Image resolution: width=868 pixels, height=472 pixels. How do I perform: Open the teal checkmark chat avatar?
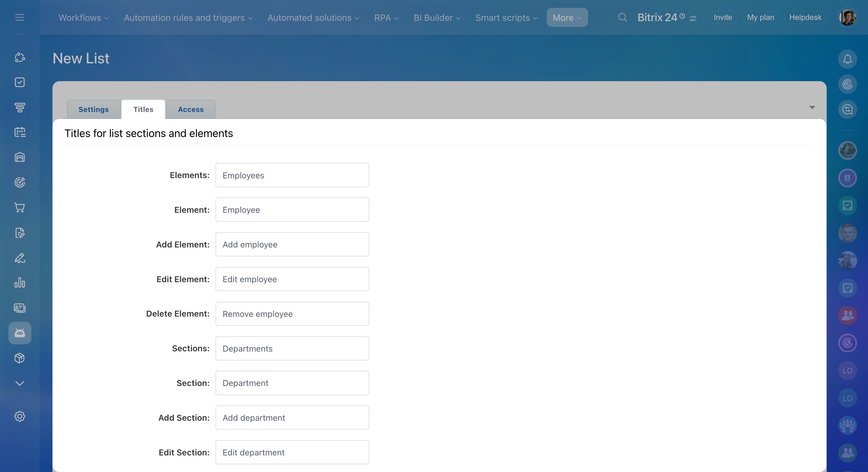pos(847,205)
